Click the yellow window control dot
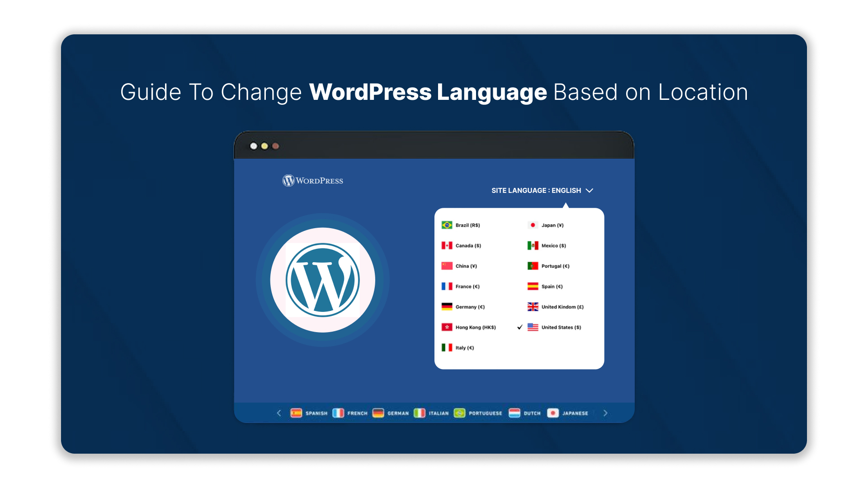868x488 pixels. tap(264, 145)
